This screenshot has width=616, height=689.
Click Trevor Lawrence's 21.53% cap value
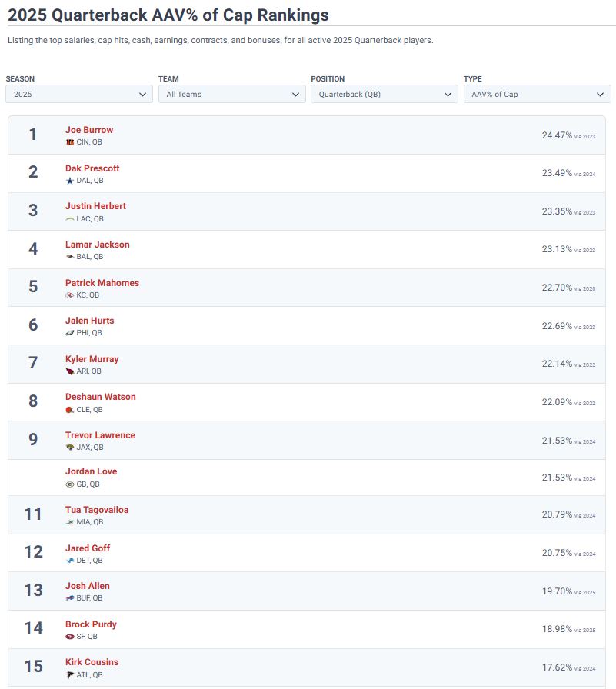pyautogui.click(x=557, y=441)
